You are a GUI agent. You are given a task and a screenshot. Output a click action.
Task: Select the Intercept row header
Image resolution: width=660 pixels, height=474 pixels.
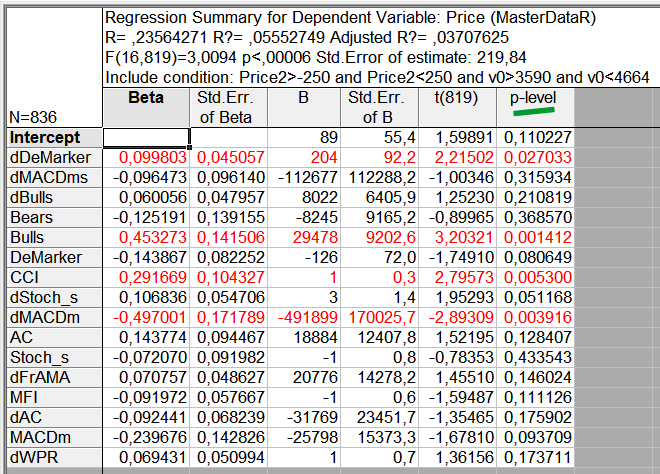[54, 138]
